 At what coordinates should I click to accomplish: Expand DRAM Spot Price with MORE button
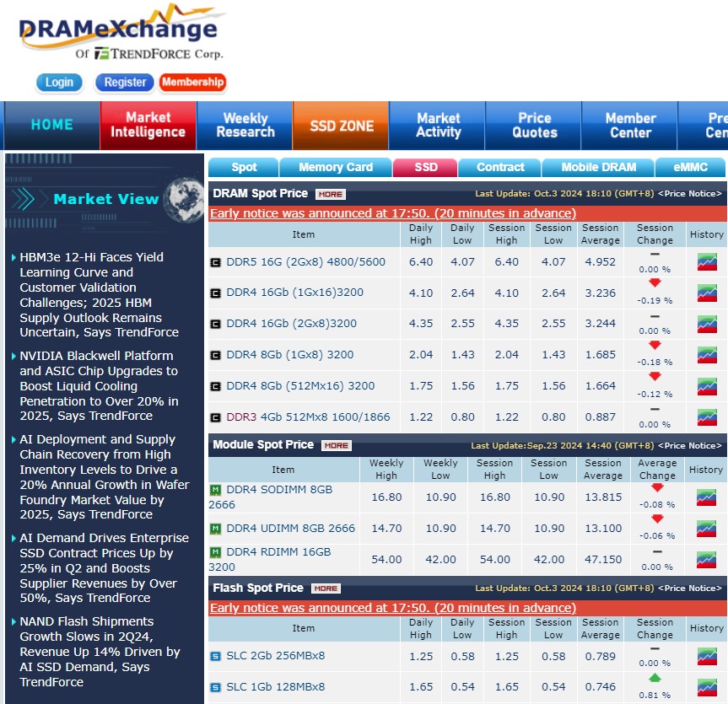tap(330, 194)
